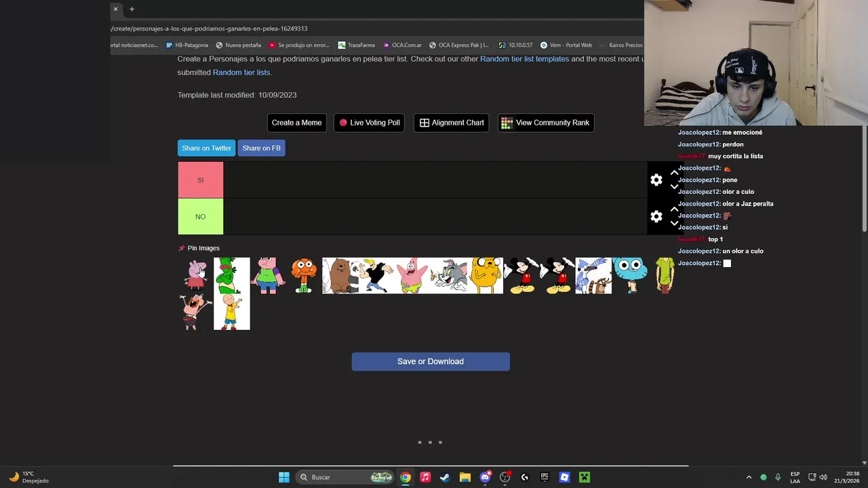View Community Rank button

click(546, 123)
